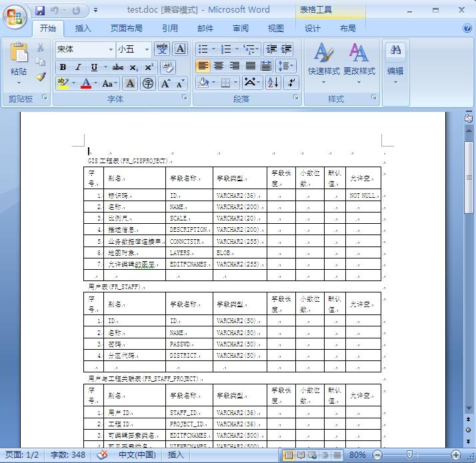Screen dimensions: 476x463
Task: Click the zoom slider handle
Action: (409, 454)
